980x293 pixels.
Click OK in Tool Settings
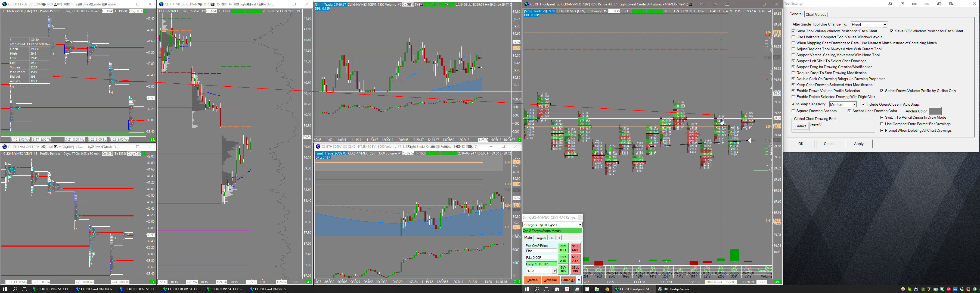[801, 144]
